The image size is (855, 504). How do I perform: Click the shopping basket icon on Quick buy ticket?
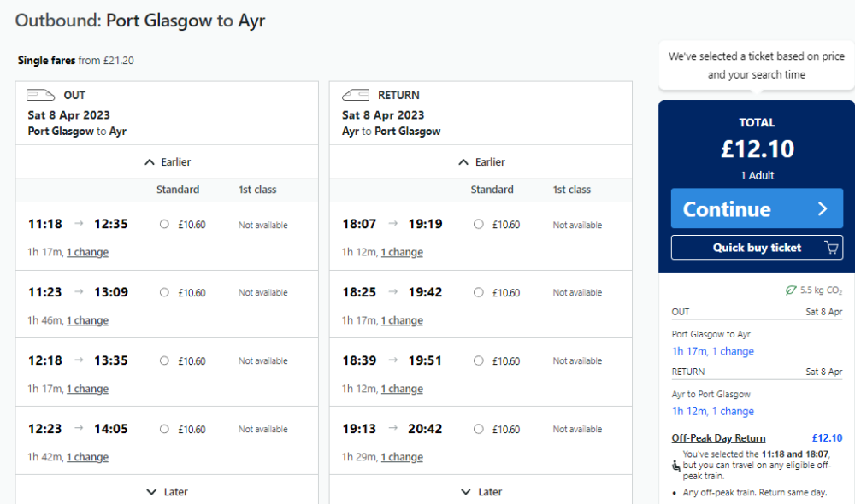coord(830,246)
